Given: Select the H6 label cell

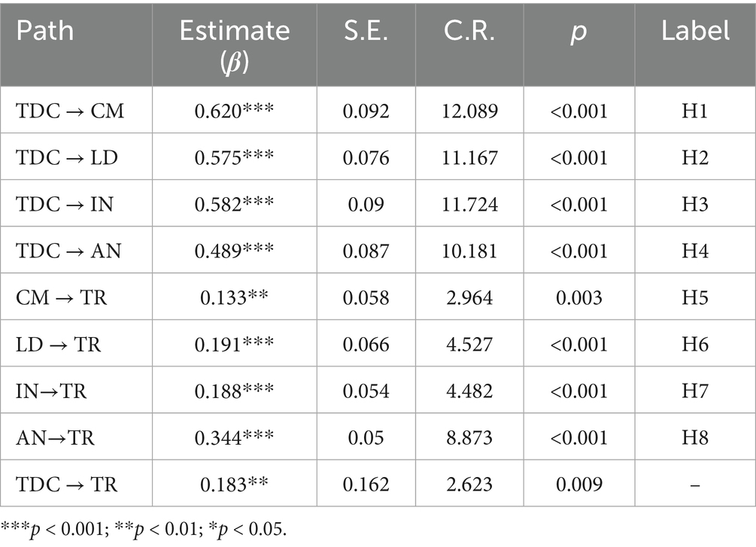Looking at the screenshot, I should (x=695, y=344).
